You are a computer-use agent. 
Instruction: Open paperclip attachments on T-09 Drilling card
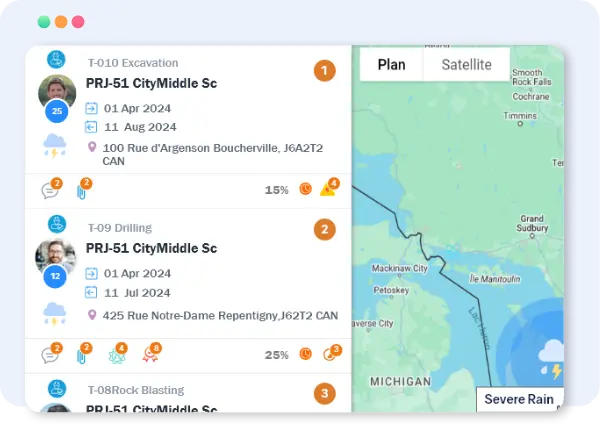81,355
